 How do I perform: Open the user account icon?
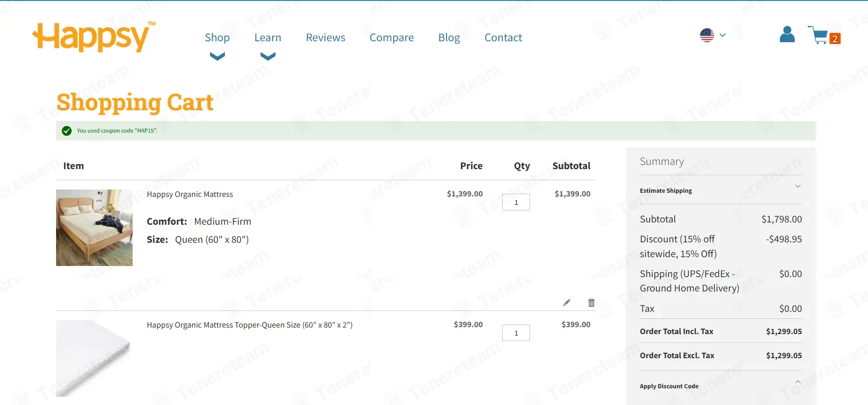787,34
